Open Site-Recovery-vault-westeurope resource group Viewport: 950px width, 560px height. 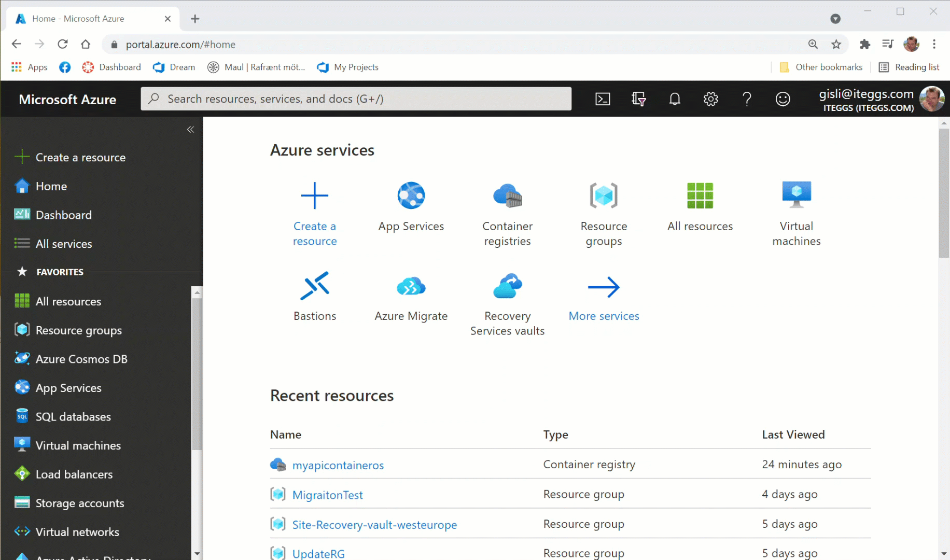coord(374,524)
